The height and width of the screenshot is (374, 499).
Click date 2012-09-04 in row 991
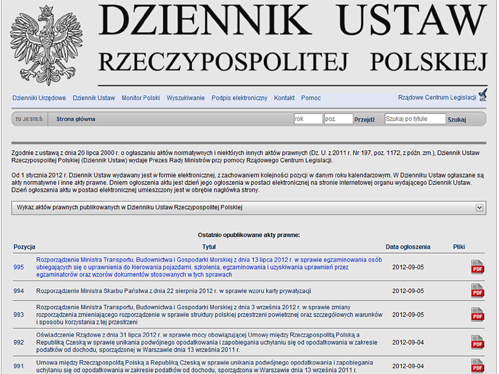(408, 366)
